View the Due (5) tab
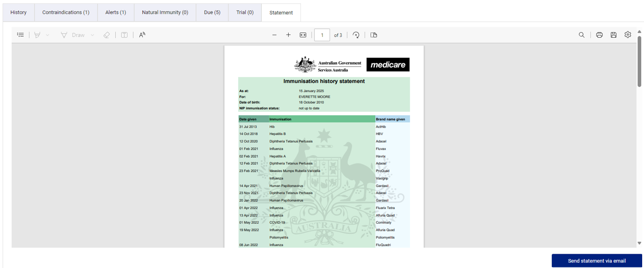This screenshot has width=644, height=268. [x=212, y=12]
